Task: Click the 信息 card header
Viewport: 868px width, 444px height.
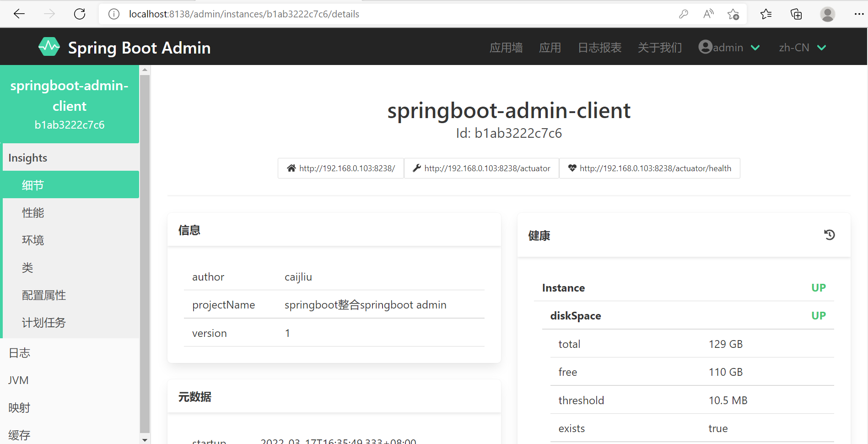Action: [x=334, y=230]
